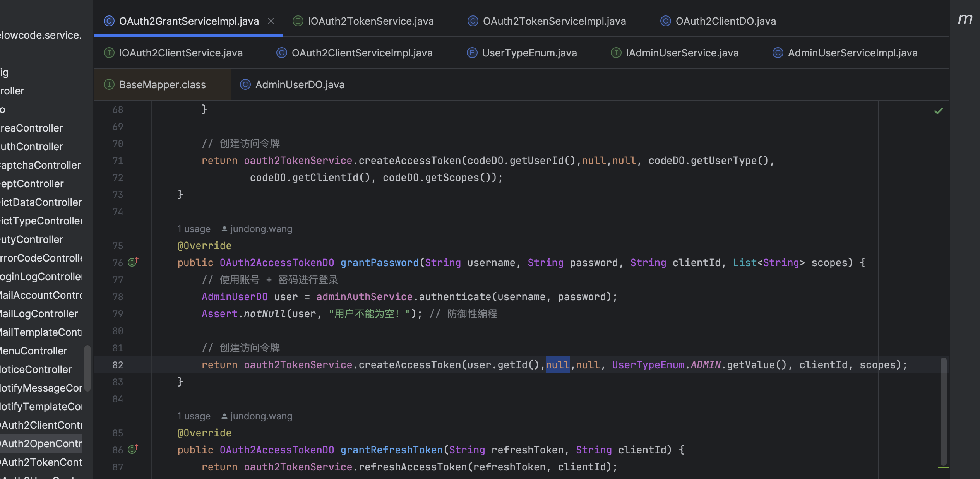This screenshot has width=980, height=479.
Task: Click the green inspection checkmark icon
Action: pos(939,111)
